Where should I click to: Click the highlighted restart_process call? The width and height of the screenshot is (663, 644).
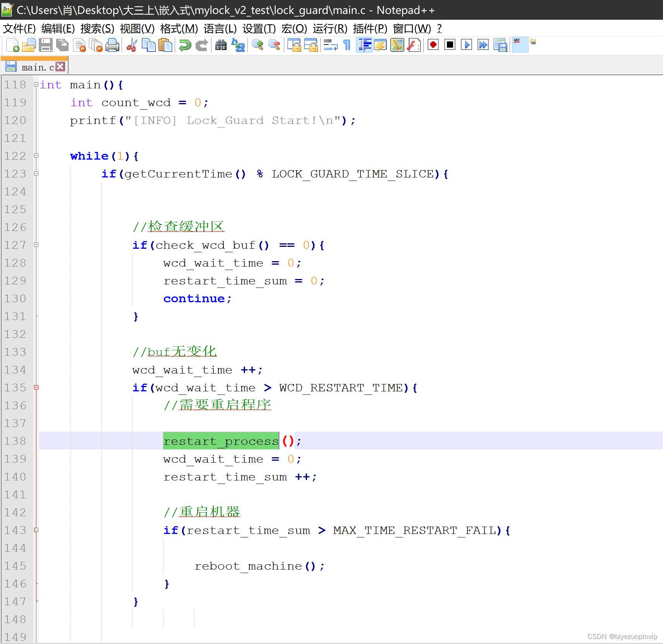[221, 441]
